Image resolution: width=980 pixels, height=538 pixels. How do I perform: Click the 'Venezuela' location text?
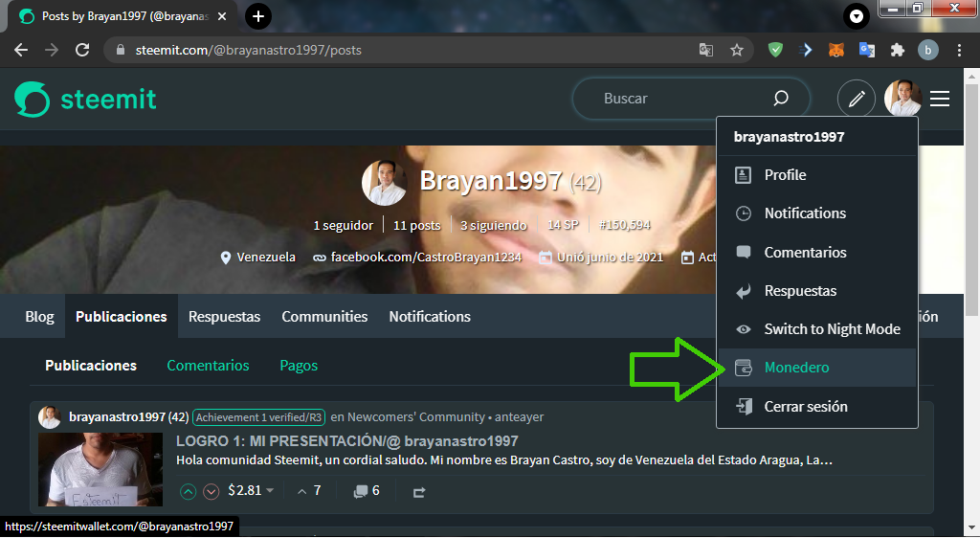[x=266, y=257]
